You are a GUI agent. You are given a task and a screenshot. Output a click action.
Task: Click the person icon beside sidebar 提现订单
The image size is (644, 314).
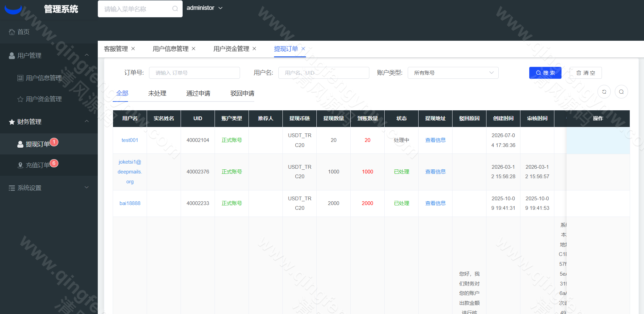[20, 144]
